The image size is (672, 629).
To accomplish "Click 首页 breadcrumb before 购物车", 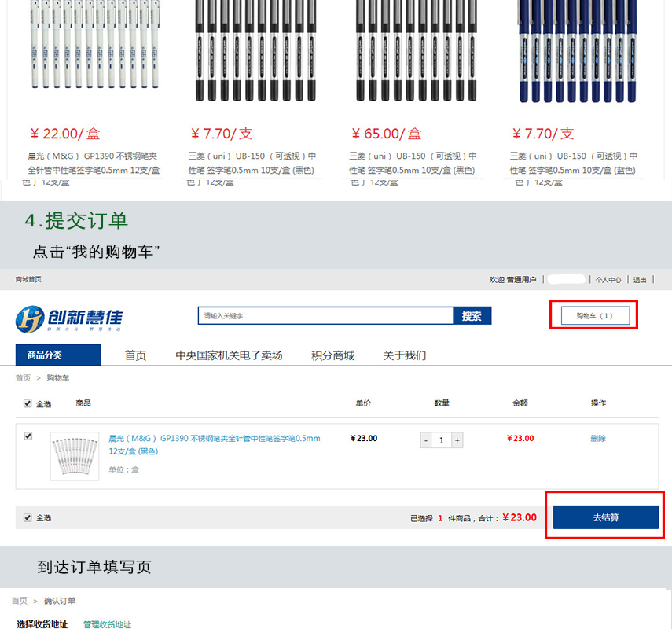I will [23, 377].
